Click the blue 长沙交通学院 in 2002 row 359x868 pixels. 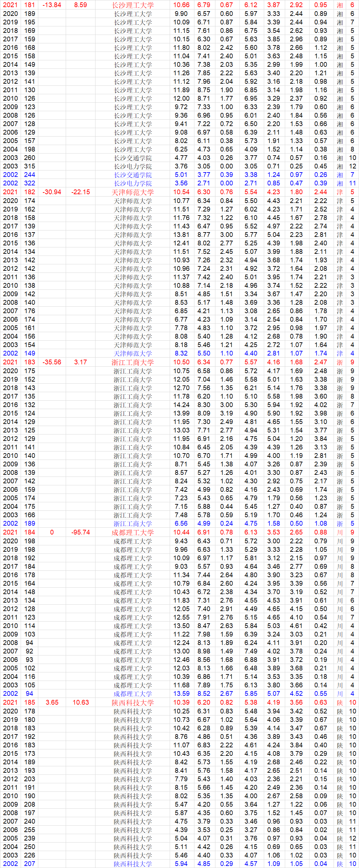(x=133, y=175)
